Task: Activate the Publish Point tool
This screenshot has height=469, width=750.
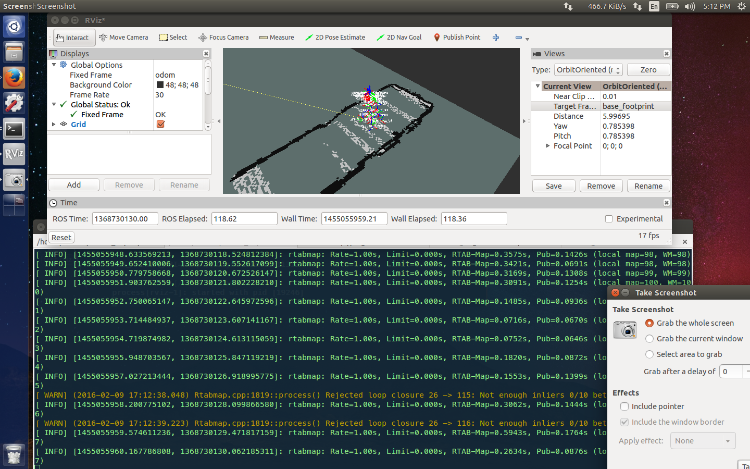Action: (456, 37)
